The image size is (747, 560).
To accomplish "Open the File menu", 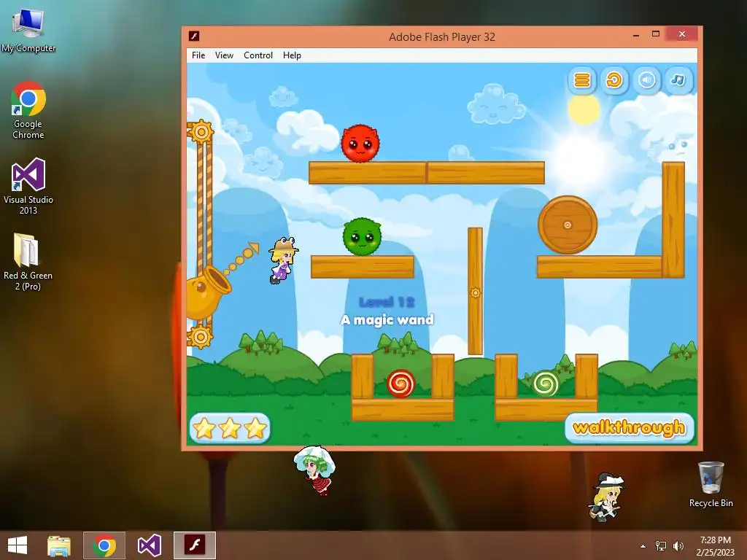I will click(198, 55).
